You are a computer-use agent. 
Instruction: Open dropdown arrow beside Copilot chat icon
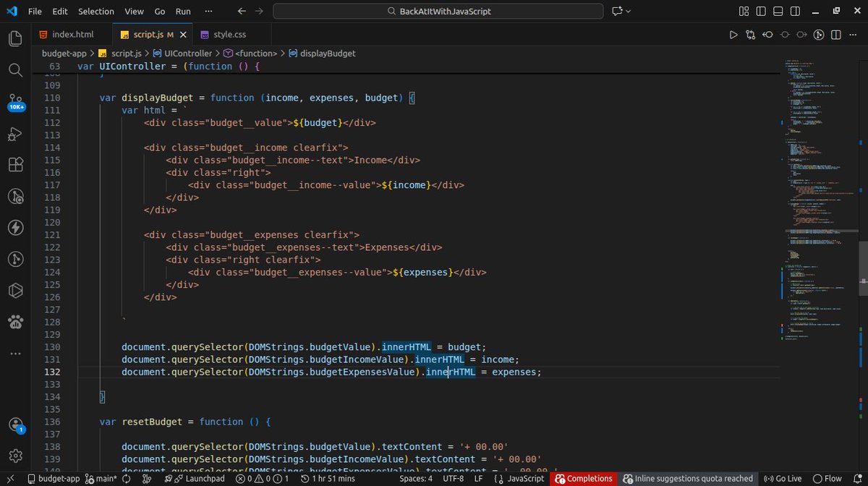pyautogui.click(x=629, y=12)
